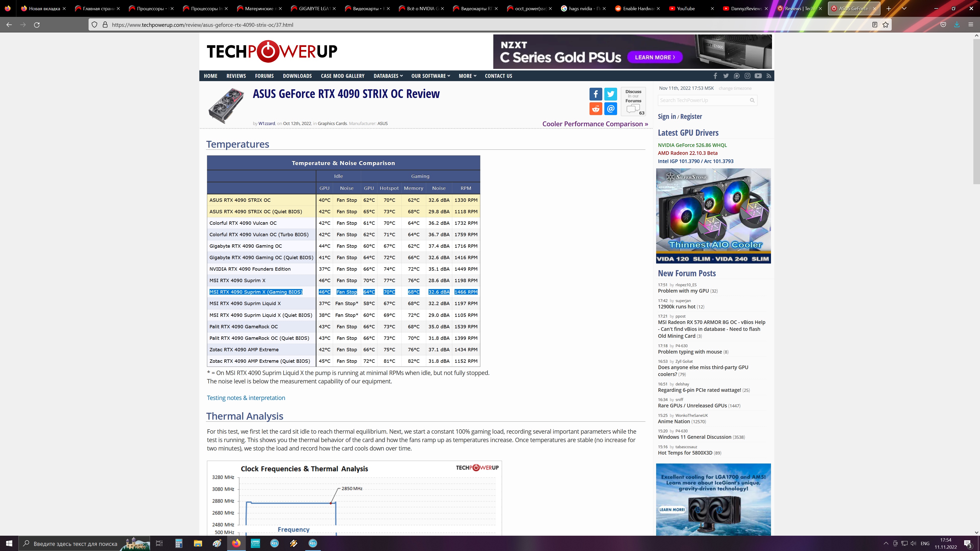The image size is (980, 551).
Task: Expand the More dropdown menu
Action: tap(467, 76)
